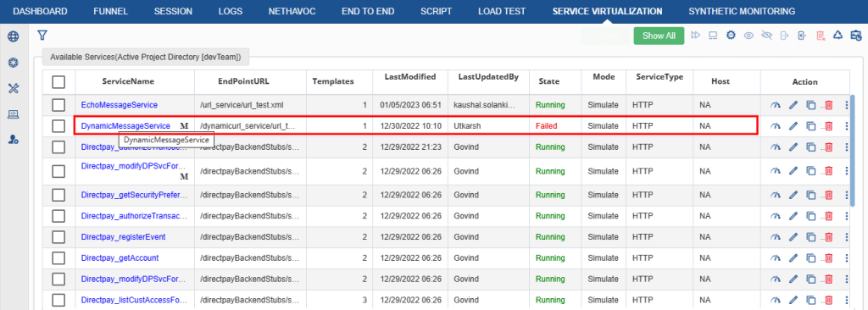Check the DynamicMessageService row checkbox
This screenshot has width=868, height=310.
[58, 126]
